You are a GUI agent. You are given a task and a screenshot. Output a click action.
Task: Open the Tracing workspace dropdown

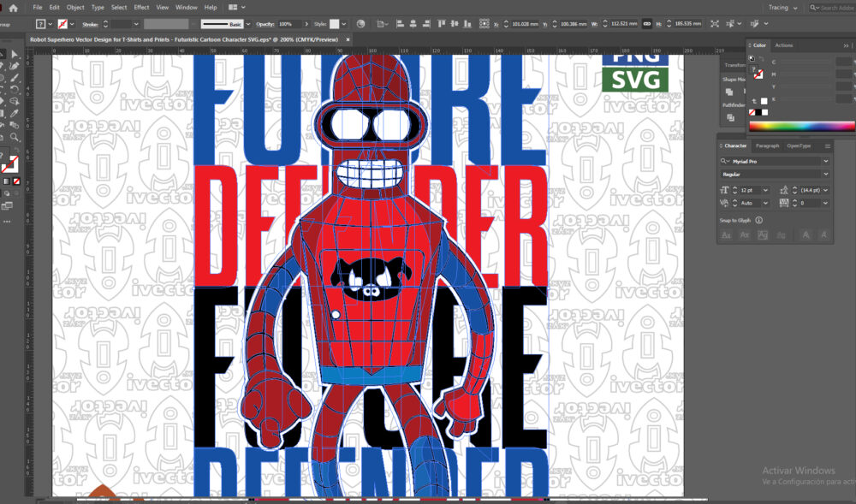tap(783, 8)
